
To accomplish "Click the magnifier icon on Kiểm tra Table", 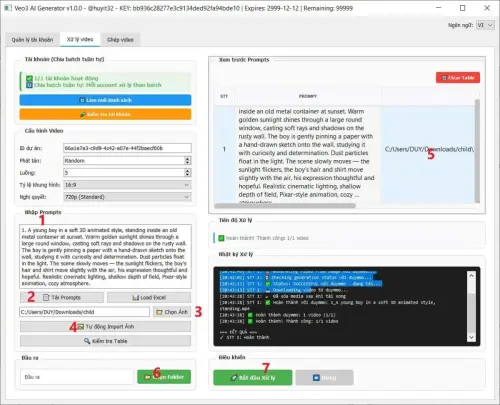I will [x=87, y=341].
